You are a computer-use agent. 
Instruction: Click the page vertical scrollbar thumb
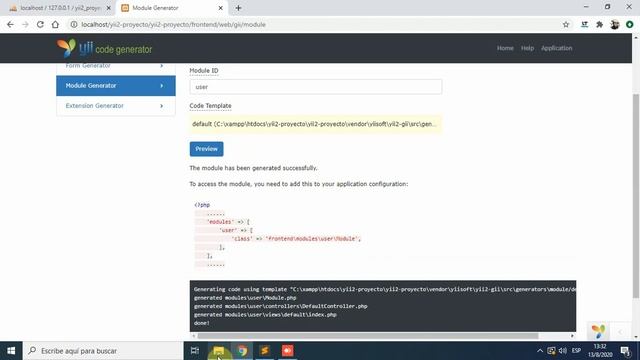click(636, 196)
